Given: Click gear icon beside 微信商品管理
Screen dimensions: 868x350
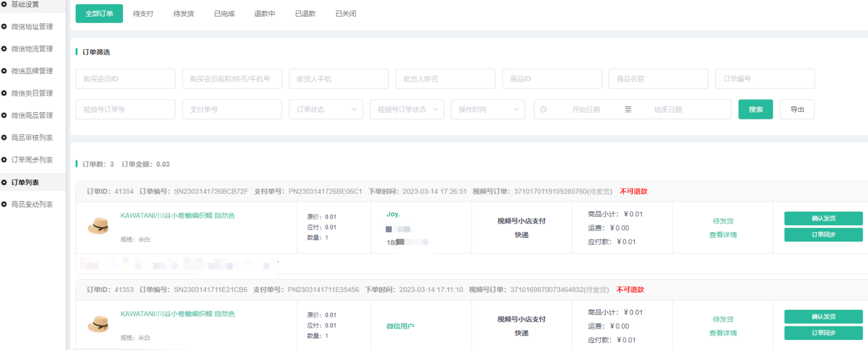Looking at the screenshot, I should coord(4,115).
